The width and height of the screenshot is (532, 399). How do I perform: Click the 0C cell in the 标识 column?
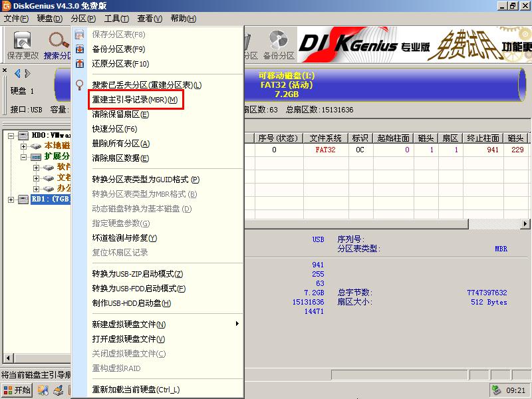(x=360, y=150)
